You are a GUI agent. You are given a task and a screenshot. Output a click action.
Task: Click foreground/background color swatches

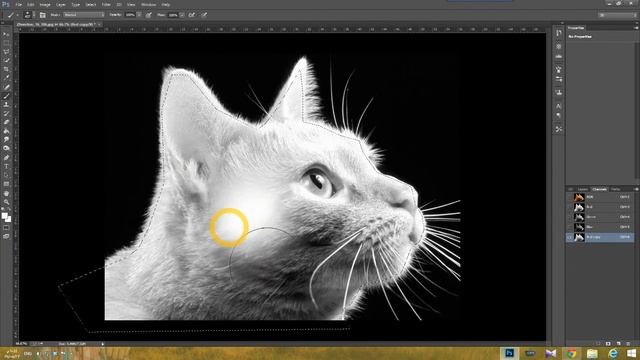pos(6,217)
